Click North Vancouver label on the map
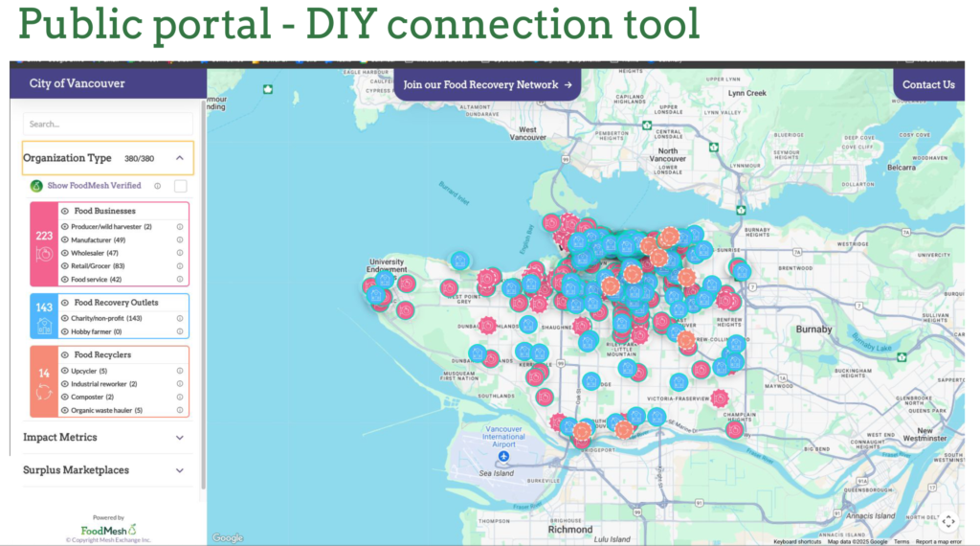980x546 pixels. click(667, 154)
